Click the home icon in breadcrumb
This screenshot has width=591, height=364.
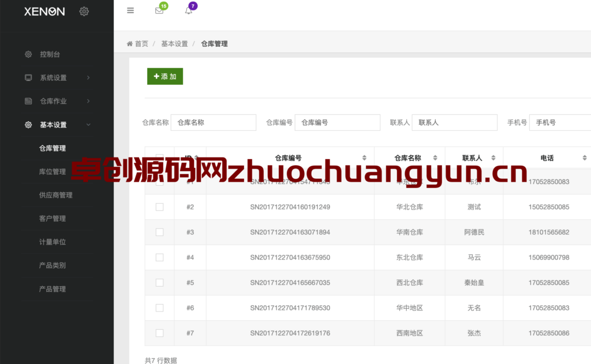(130, 44)
